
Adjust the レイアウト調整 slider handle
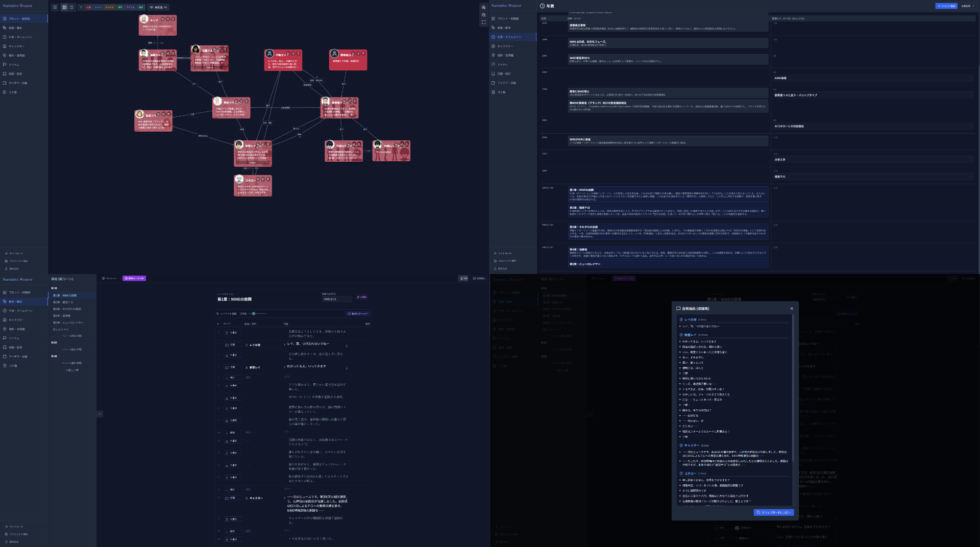254,313
